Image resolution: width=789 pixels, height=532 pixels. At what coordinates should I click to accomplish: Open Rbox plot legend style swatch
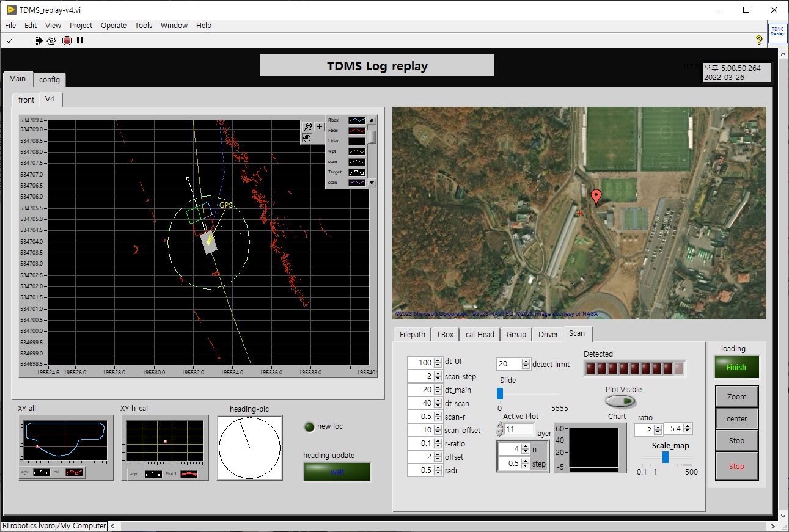click(356, 120)
